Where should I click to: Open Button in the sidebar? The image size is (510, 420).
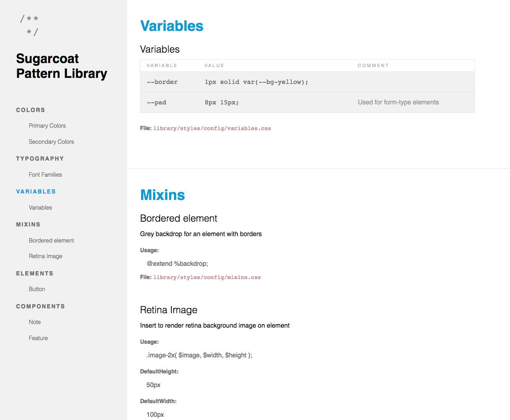[37, 289]
